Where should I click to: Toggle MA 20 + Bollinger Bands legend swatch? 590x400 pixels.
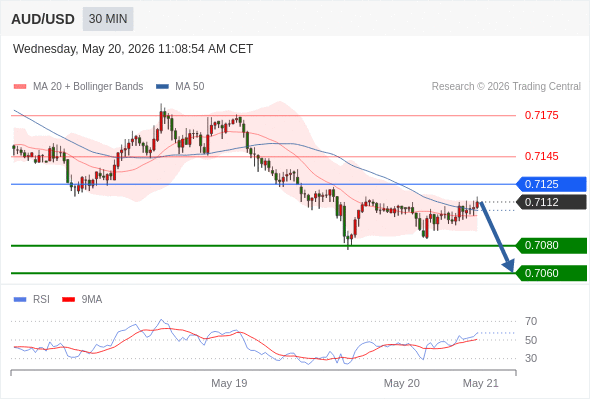pyautogui.click(x=20, y=87)
